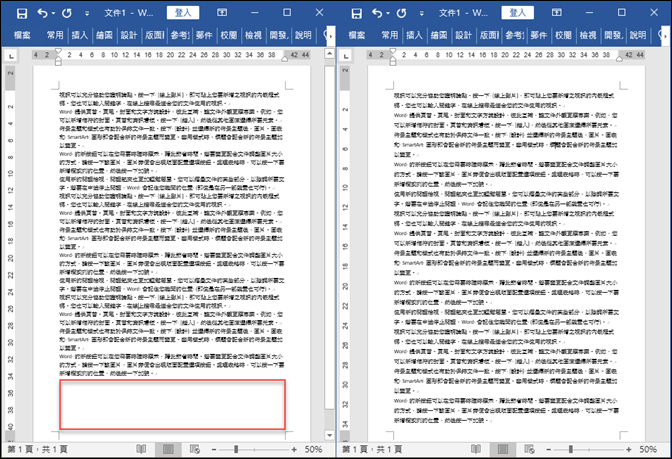672x459 pixels.
Task: Click the Save icon in the right Word window
Action: (x=357, y=13)
